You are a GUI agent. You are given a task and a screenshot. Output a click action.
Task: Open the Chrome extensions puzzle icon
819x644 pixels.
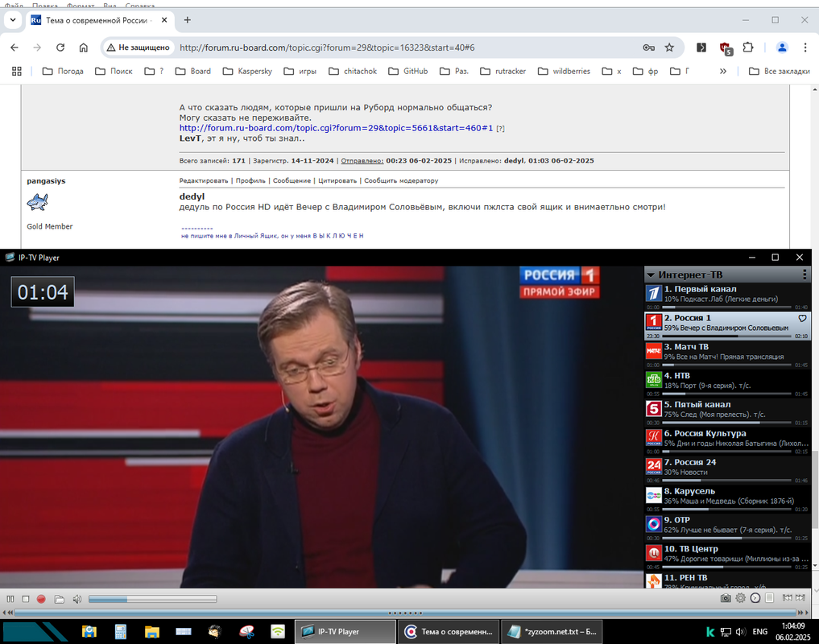(748, 47)
